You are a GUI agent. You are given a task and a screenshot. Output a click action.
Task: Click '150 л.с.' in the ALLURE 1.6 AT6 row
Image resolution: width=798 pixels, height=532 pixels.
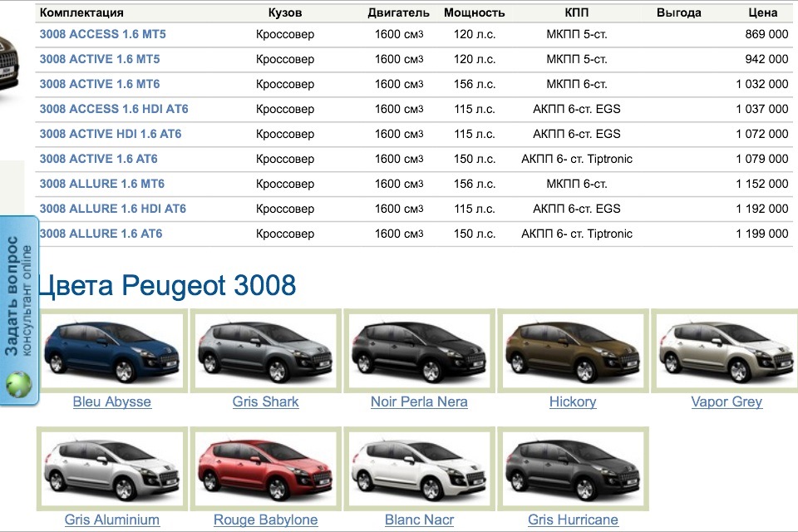[x=475, y=234]
